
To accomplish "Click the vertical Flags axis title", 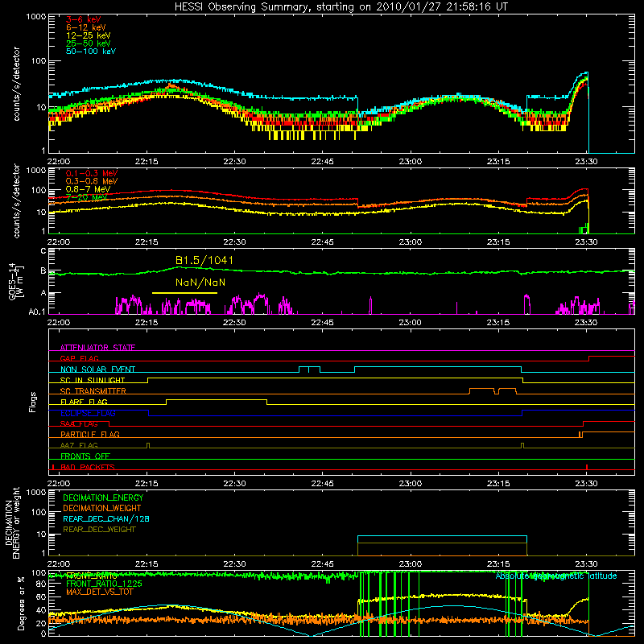I will click(32, 402).
